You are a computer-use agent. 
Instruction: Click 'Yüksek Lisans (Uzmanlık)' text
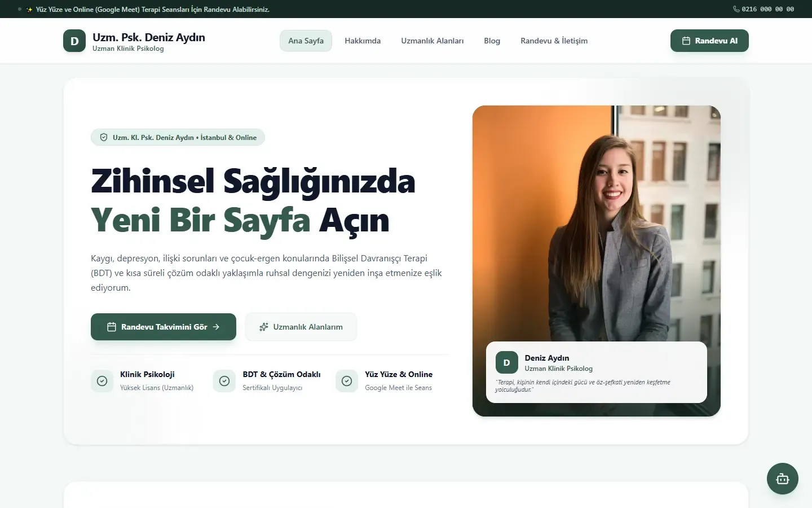(x=157, y=388)
